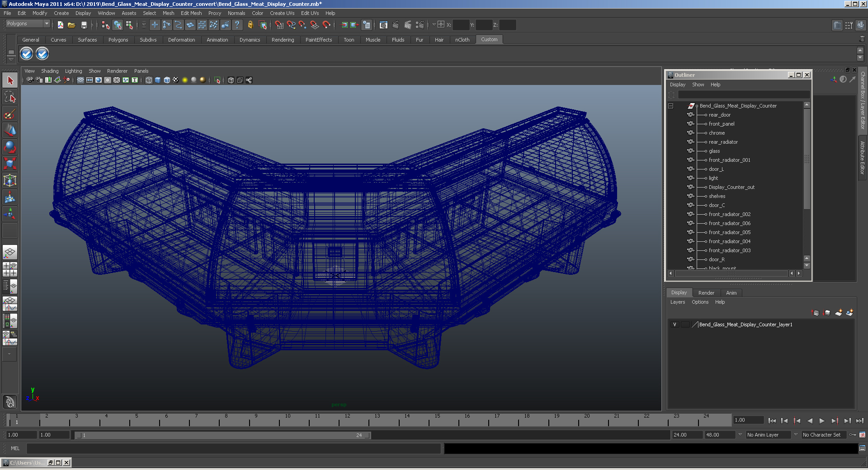This screenshot has height=470, width=868.
Task: Click the Open Scene folder icon
Action: point(71,25)
